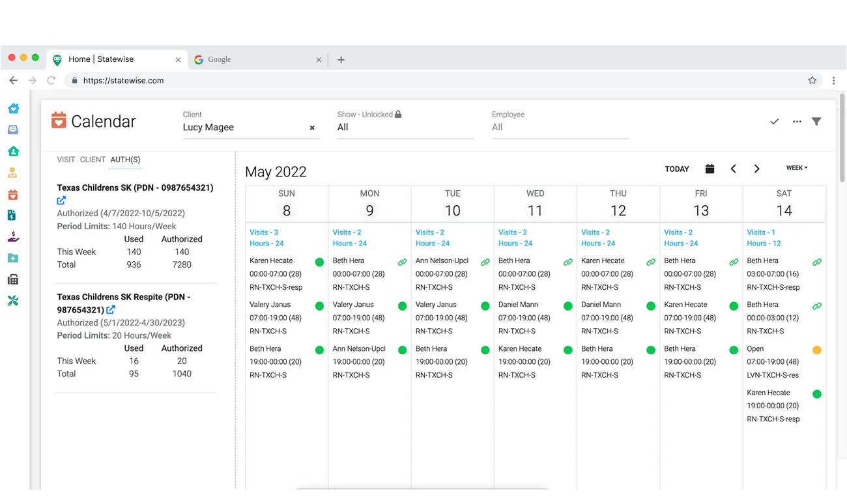Screen dimensions: 847x504
Task: Open the three-dots more options menu
Action: pyautogui.click(x=797, y=122)
